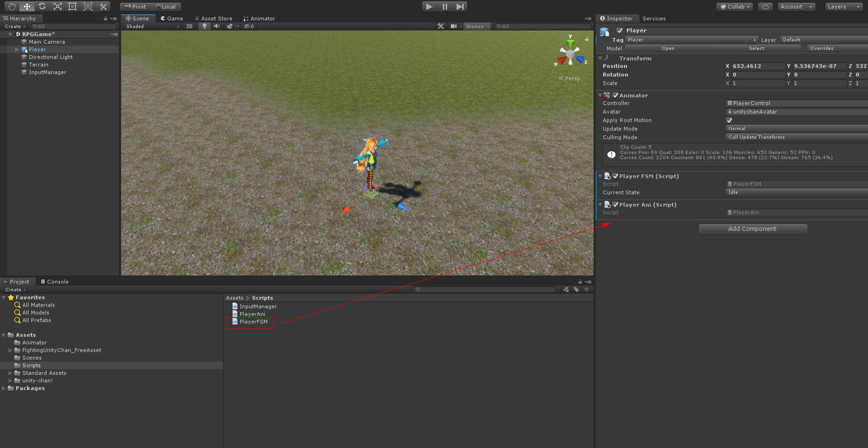Select Directional Light object
Screen dimensions: 868x448
50,57
